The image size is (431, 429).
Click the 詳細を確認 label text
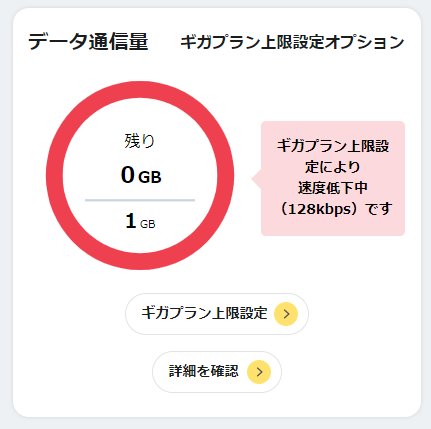tap(204, 371)
